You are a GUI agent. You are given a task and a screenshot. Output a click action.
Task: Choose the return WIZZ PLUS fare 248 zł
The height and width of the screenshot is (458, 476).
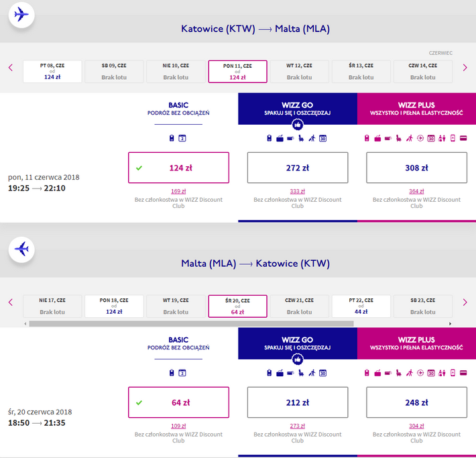click(x=416, y=402)
